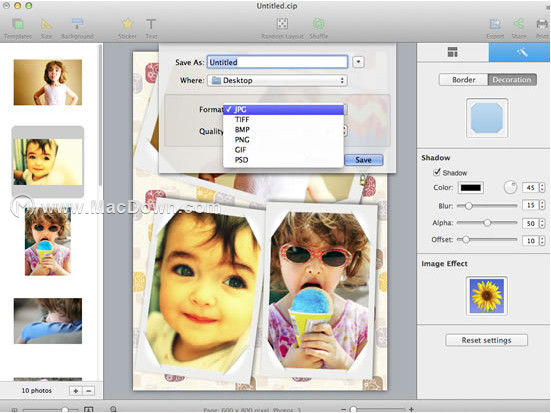Click the Save button
The image size is (551, 413).
(363, 160)
